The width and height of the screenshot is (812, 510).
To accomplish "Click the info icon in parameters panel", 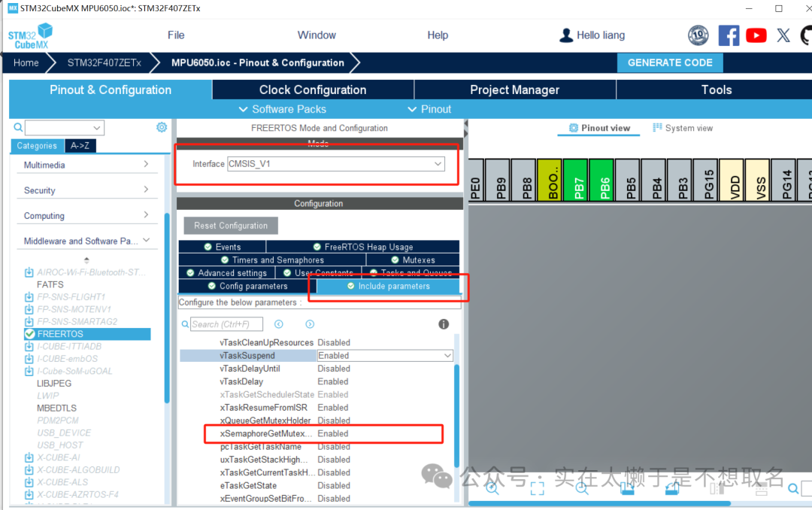I will pos(444,324).
